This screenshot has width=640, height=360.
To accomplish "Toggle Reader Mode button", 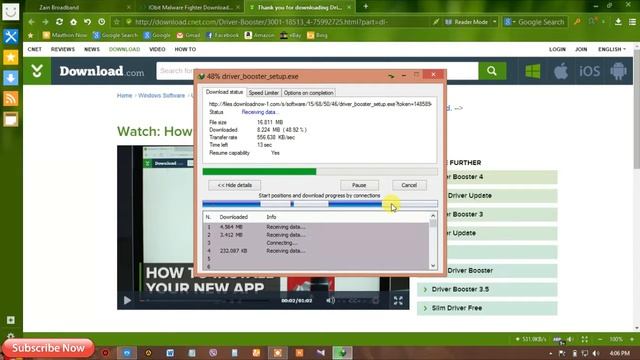I will [x=467, y=22].
